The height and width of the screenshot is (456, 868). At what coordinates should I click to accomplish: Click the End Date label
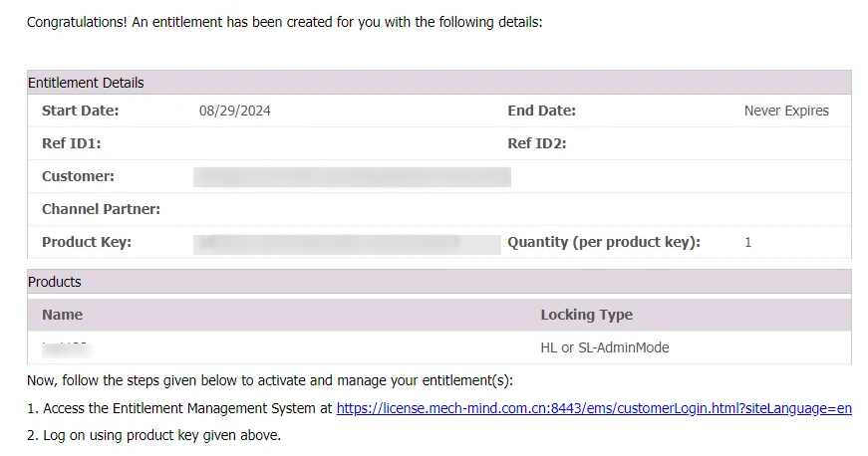(541, 111)
